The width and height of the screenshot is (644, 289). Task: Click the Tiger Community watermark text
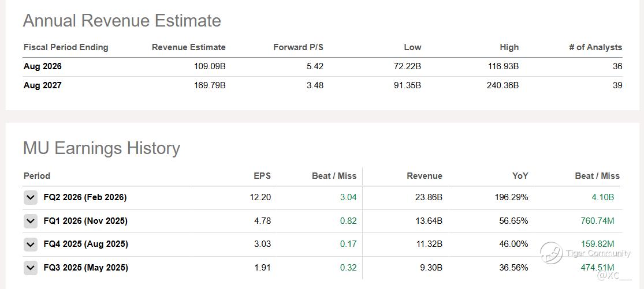point(598,253)
